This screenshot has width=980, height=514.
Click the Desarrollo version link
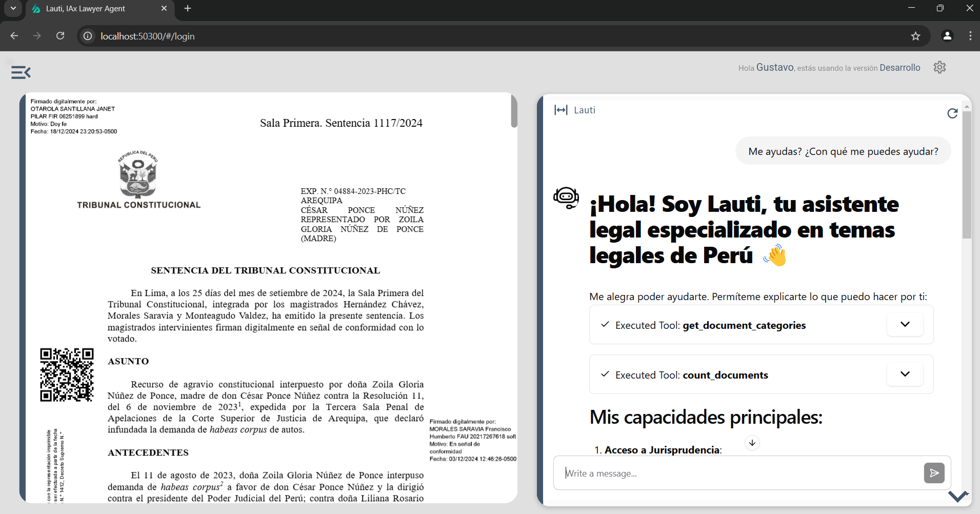[x=899, y=68]
